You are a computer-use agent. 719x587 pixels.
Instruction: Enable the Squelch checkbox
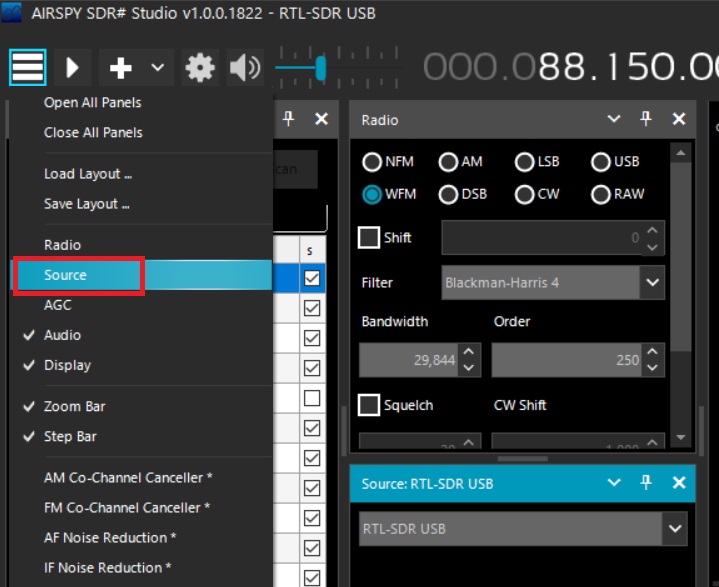pos(369,405)
